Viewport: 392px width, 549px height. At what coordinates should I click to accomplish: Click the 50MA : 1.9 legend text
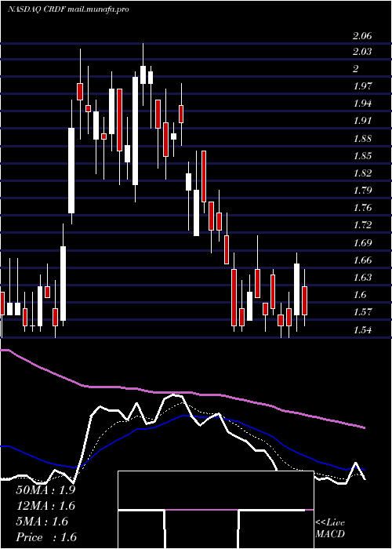pos(45,490)
